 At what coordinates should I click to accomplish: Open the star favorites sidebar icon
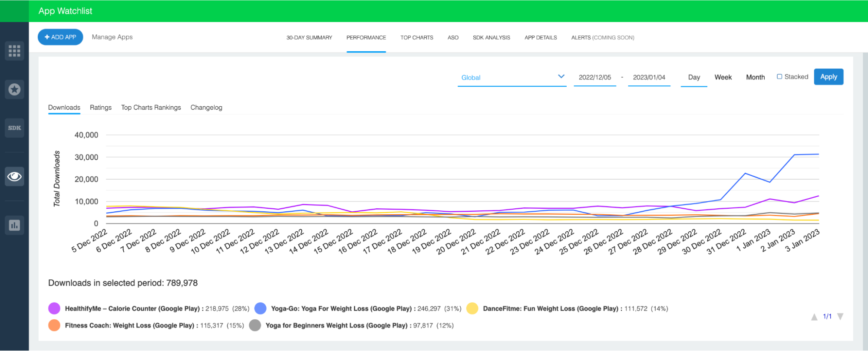[x=14, y=89]
